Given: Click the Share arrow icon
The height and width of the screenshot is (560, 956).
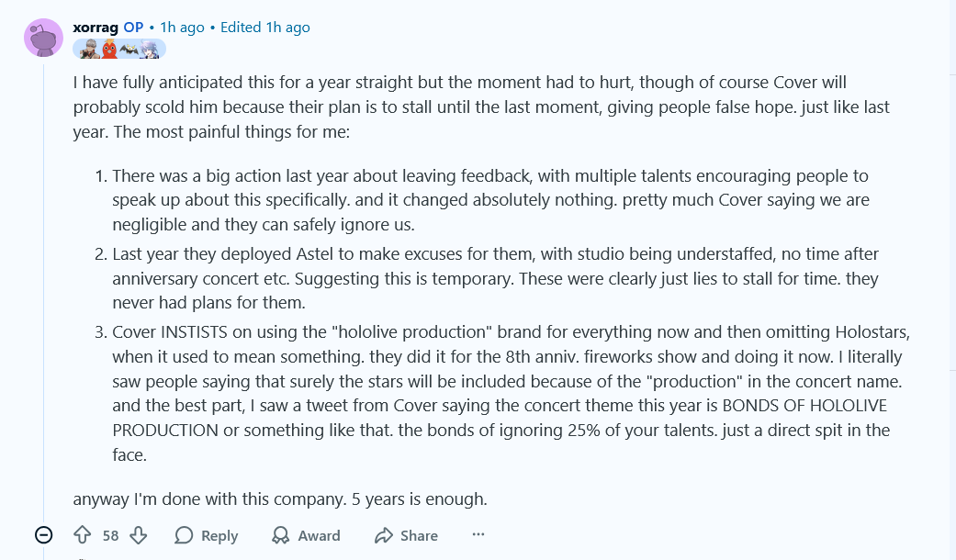Looking at the screenshot, I should pyautogui.click(x=383, y=535).
